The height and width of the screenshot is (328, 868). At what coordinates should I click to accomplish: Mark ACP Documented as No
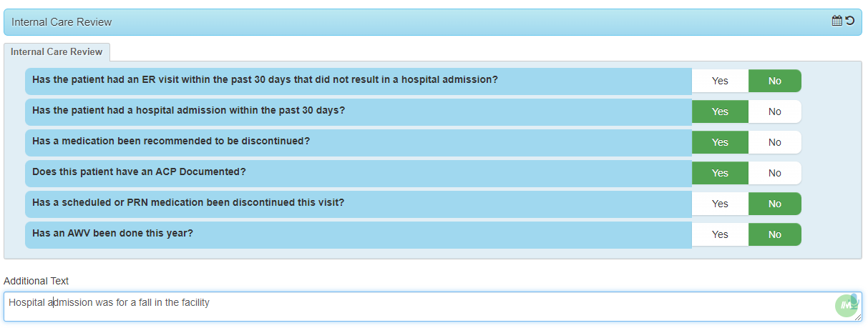[775, 173]
